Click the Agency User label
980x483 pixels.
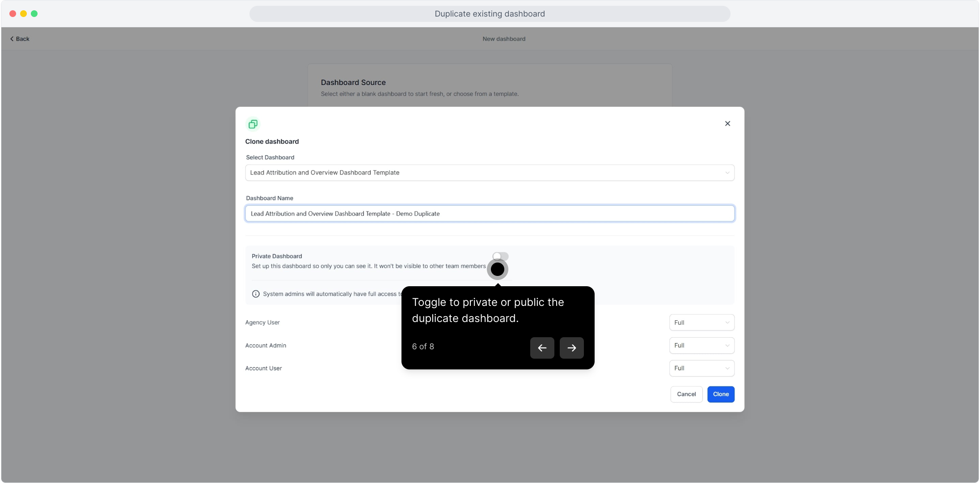tap(262, 322)
